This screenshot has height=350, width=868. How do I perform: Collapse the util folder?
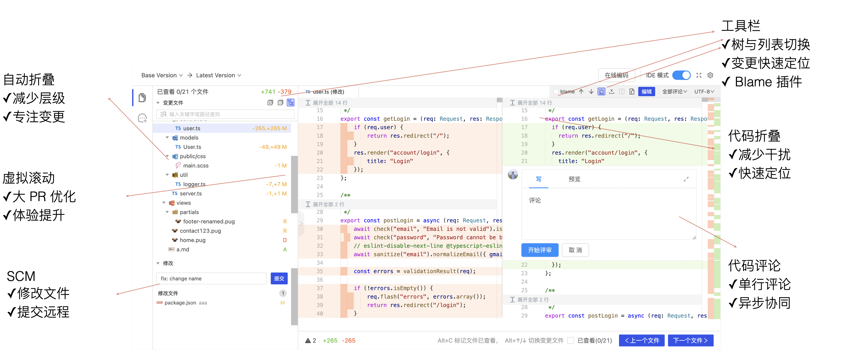pyautogui.click(x=167, y=175)
